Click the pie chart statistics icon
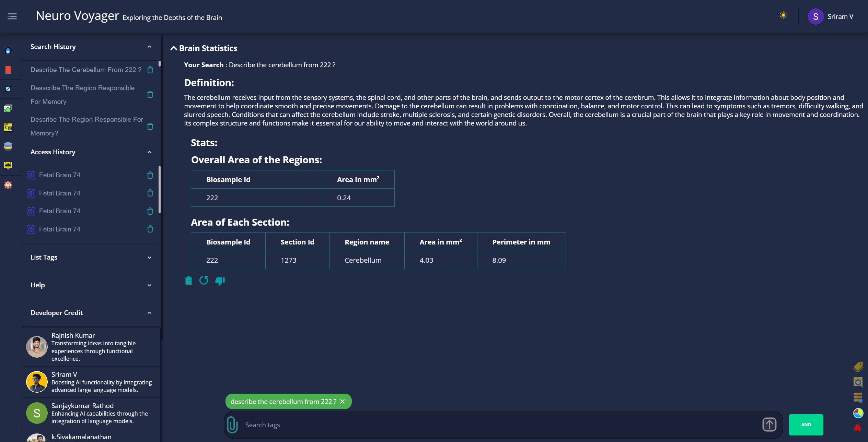 (858, 413)
